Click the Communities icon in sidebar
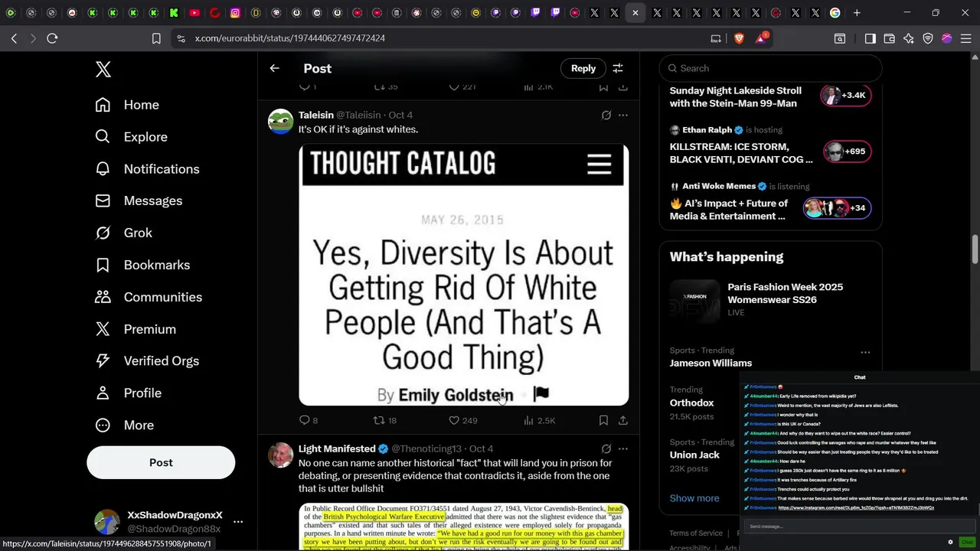 (x=103, y=297)
